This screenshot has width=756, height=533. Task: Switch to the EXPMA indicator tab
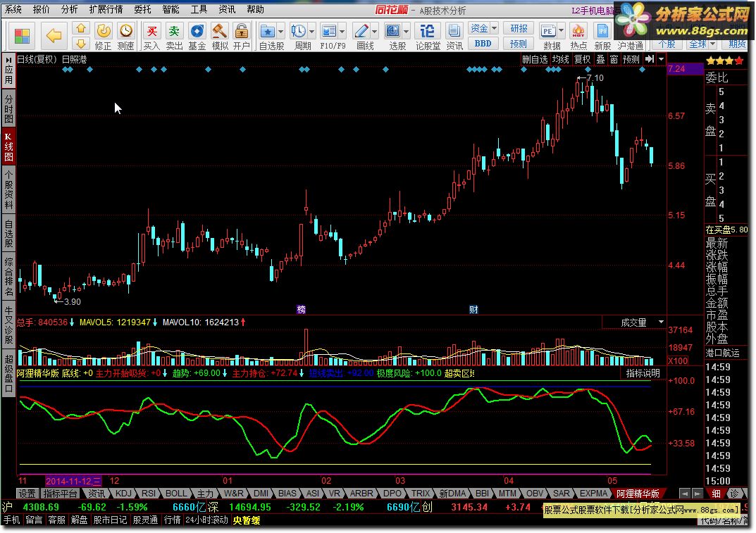pyautogui.click(x=593, y=494)
